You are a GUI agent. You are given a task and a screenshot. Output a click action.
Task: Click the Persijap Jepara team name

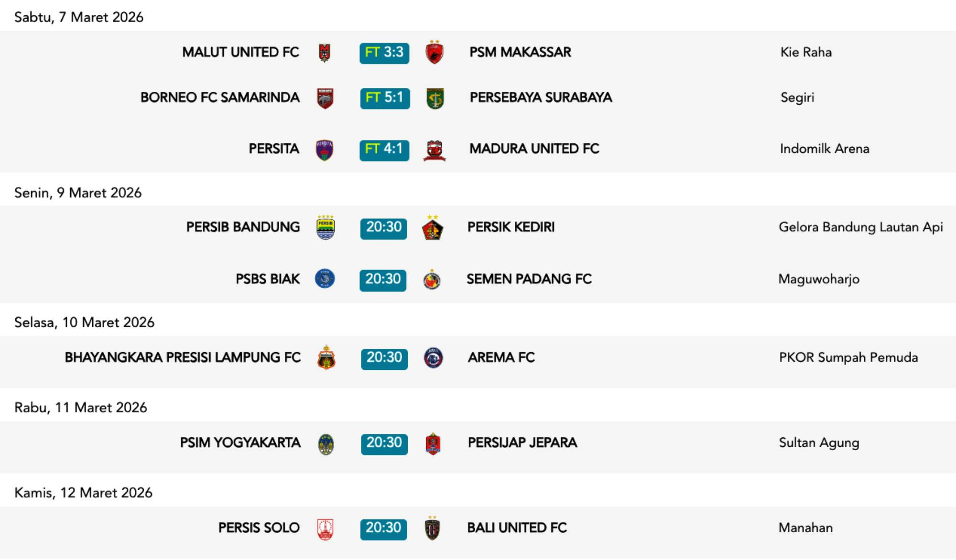522,442
